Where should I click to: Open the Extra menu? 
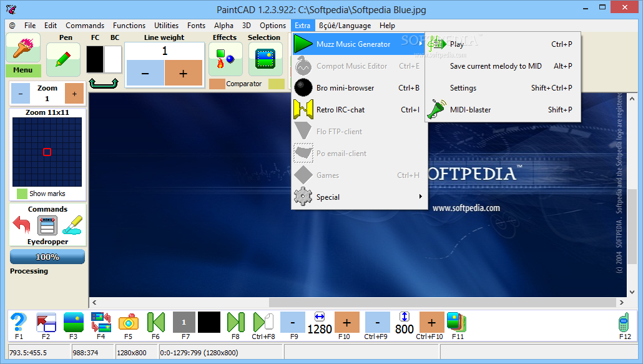tap(303, 26)
